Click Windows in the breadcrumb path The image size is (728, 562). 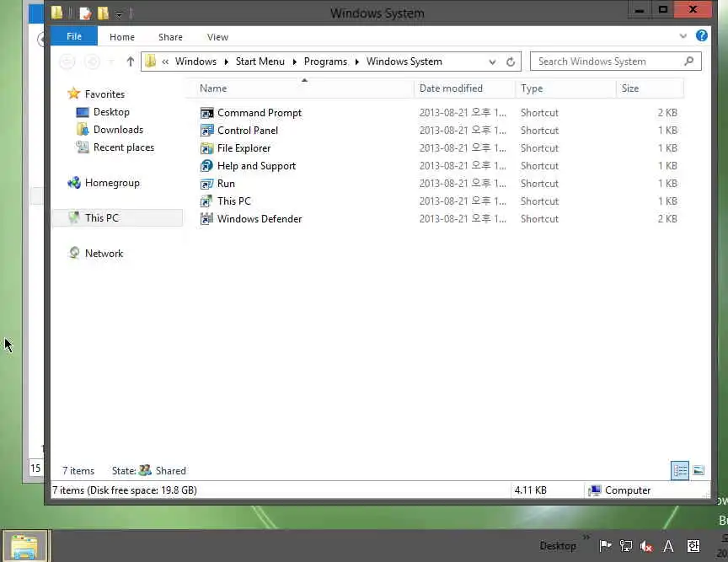click(195, 62)
